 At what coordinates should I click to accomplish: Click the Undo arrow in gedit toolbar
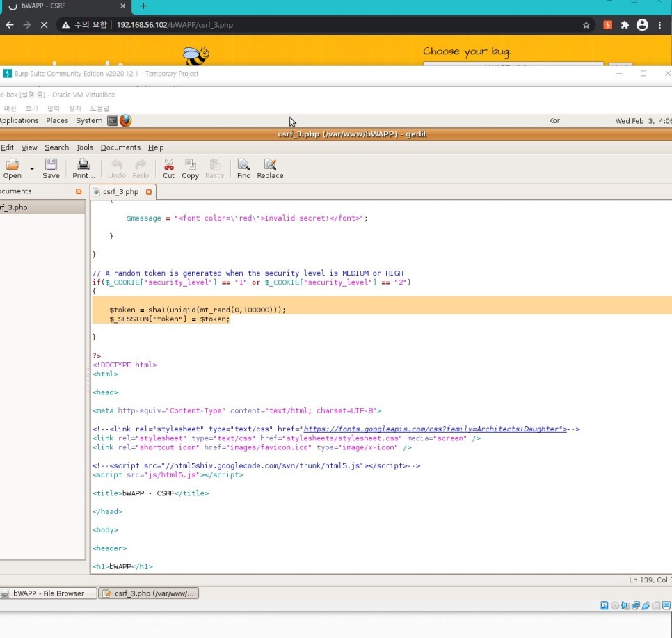(117, 168)
